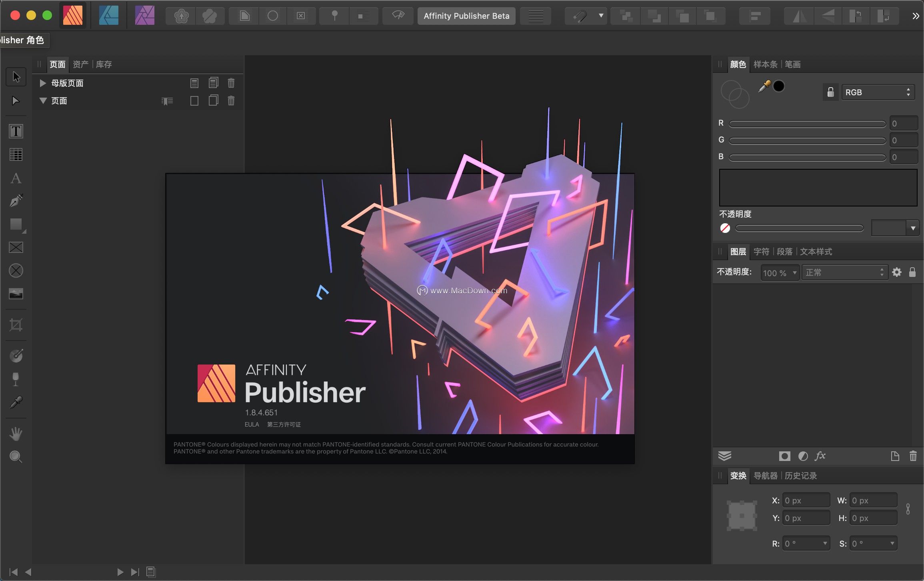Switch to Designer persona icon

[x=109, y=16]
